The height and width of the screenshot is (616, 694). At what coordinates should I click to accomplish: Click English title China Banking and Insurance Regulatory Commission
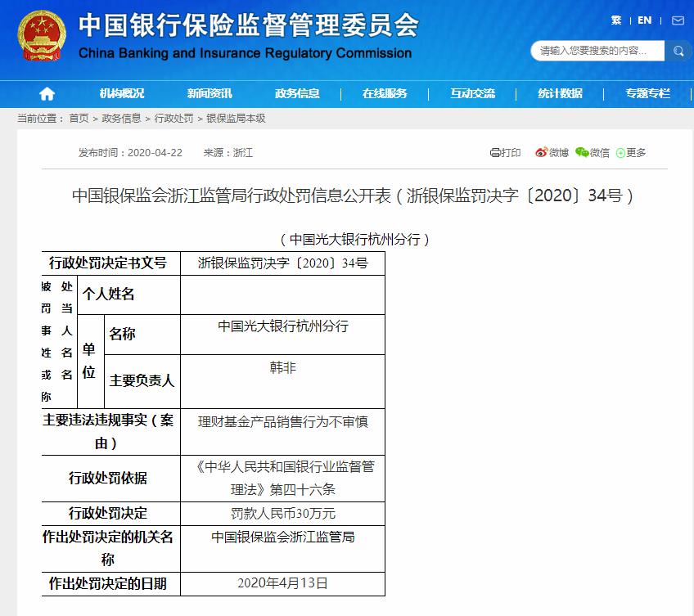tap(246, 53)
